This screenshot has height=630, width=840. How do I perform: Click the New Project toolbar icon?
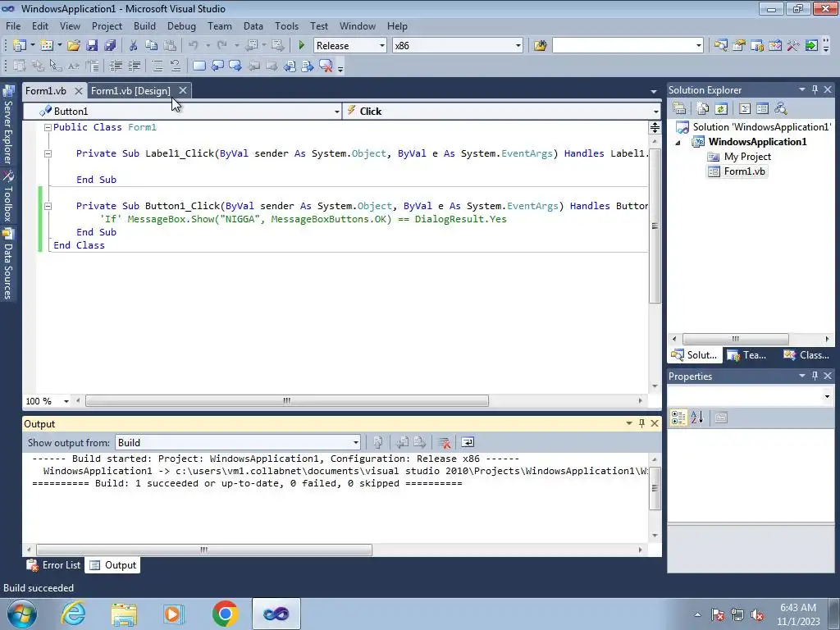coord(20,46)
